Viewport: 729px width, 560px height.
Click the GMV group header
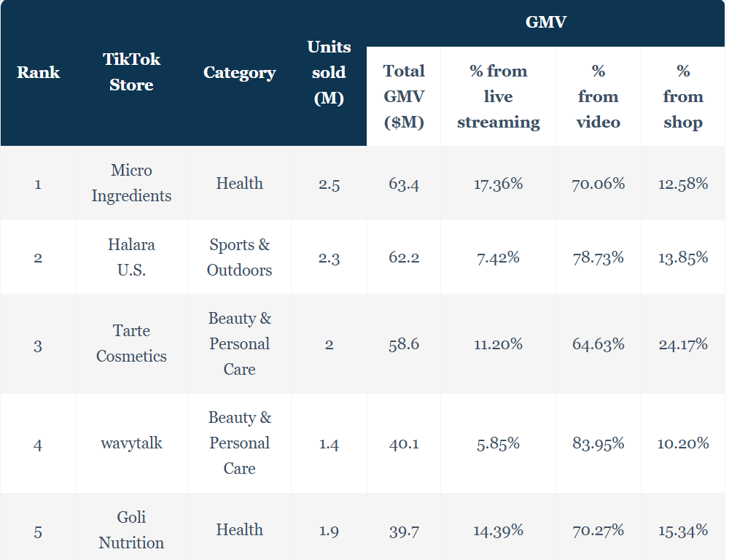pos(545,22)
